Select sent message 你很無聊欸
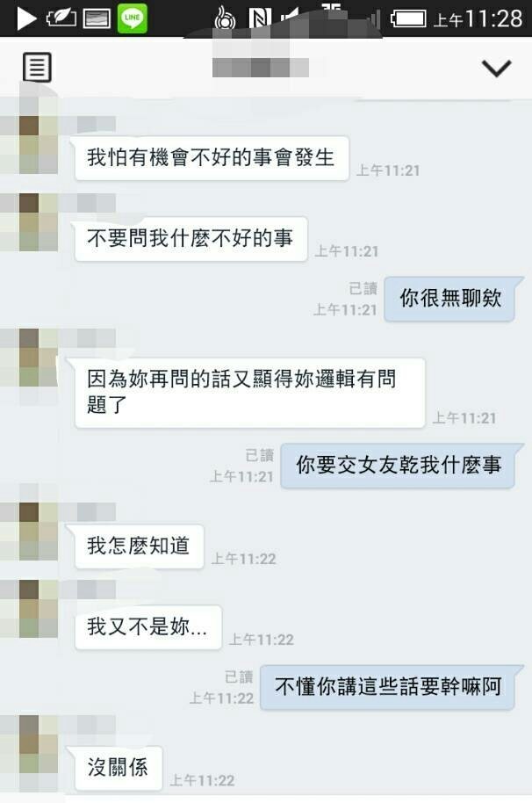This screenshot has height=803, width=532. [x=449, y=299]
